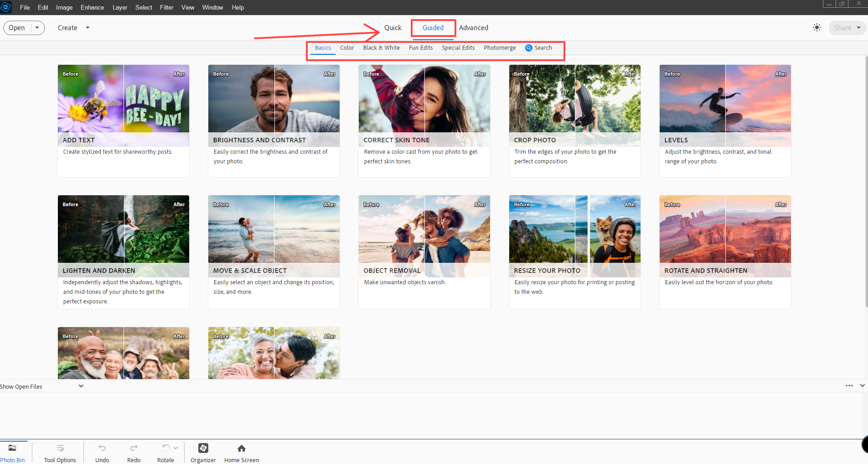Click the Open button
Screen dimensions: 868x464
(x=17, y=27)
